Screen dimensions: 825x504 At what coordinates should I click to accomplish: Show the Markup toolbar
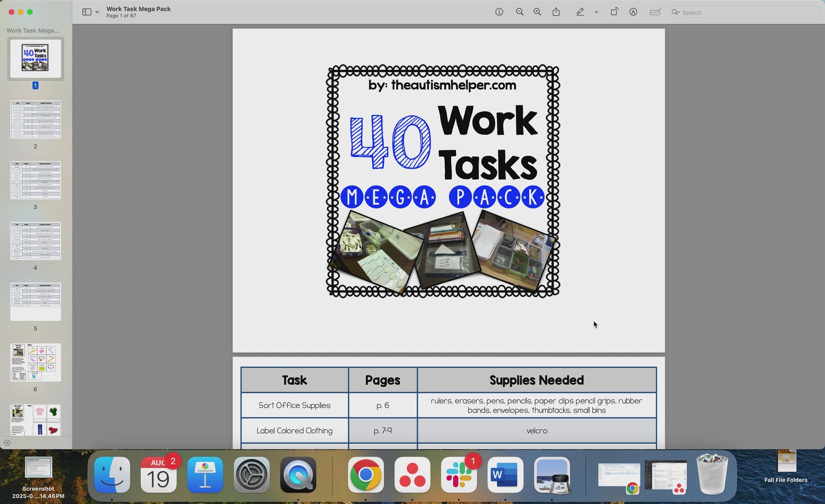click(633, 12)
